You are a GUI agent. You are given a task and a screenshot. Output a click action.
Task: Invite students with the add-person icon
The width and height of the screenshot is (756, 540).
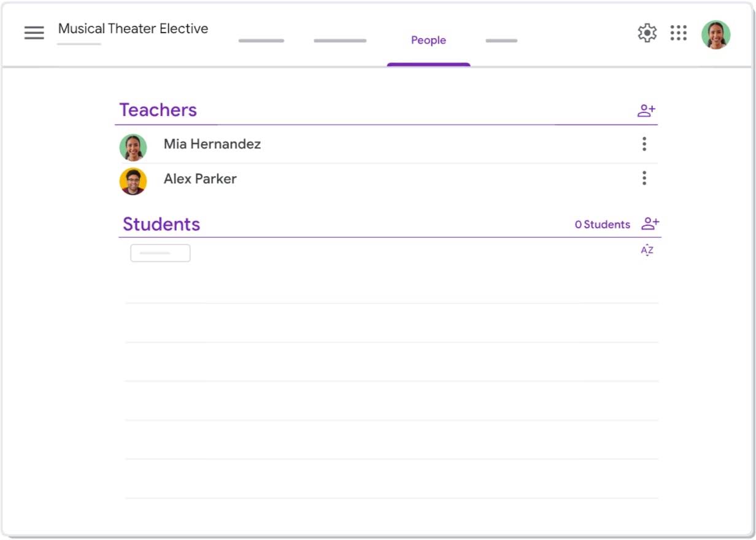tap(650, 224)
